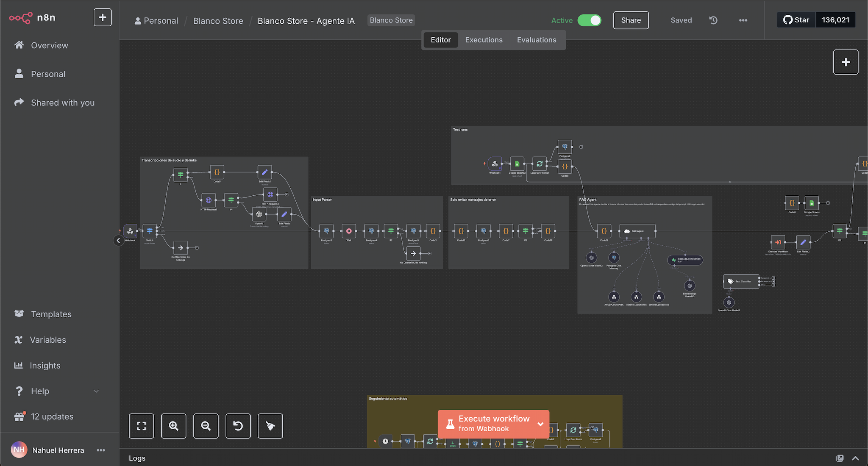Click the n8n logo
This screenshot has height=466, width=868.
(32, 18)
